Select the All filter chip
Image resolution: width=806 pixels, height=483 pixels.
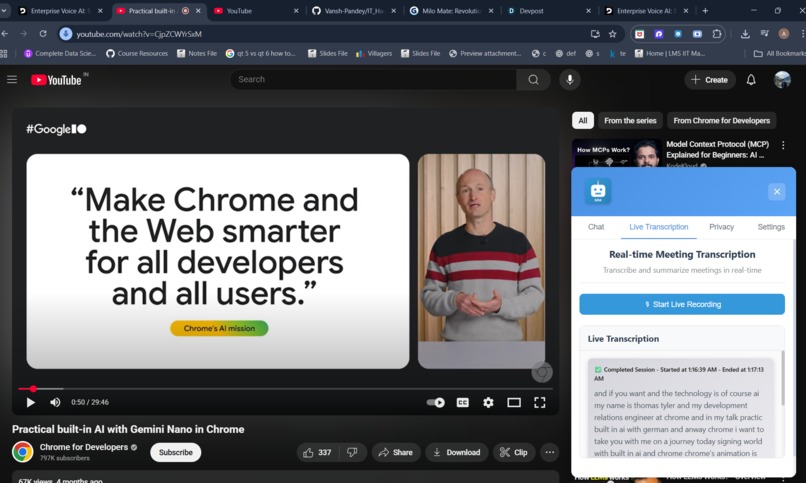[582, 120]
